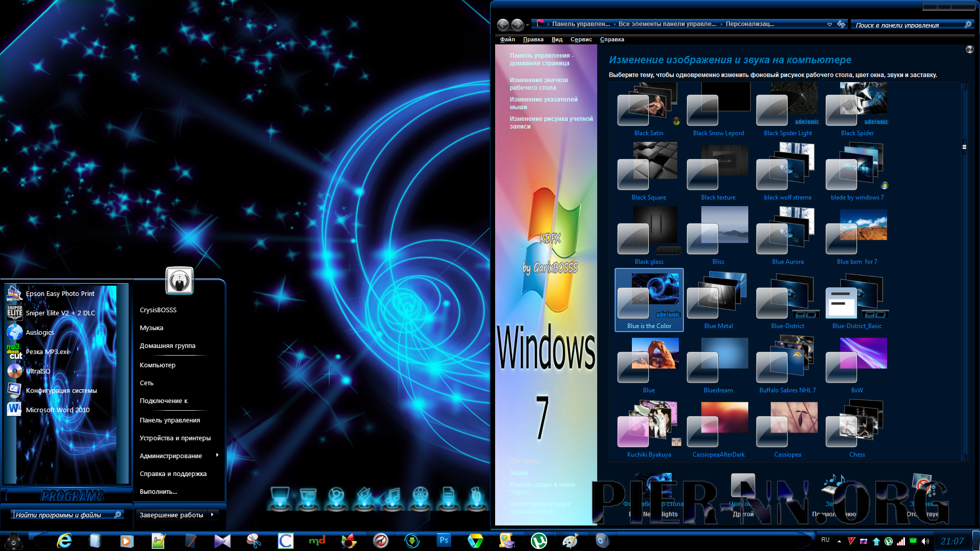Open the scissors snipping icon in taskbar
980x551 pixels.
coord(254,541)
